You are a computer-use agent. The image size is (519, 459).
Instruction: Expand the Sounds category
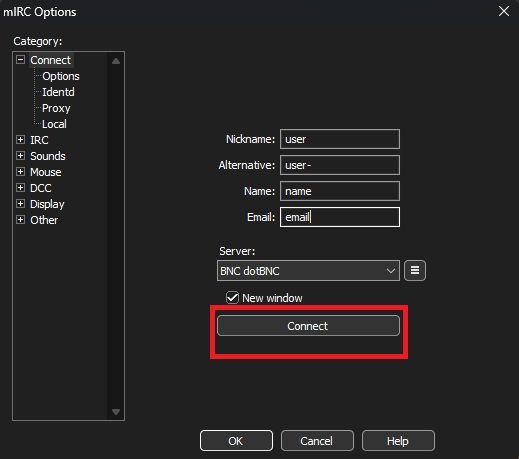[20, 156]
